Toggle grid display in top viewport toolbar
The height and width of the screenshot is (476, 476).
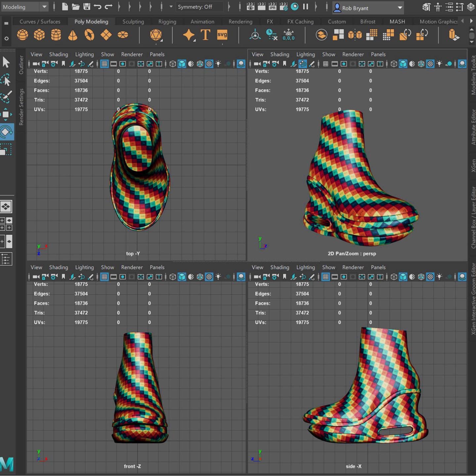click(104, 64)
